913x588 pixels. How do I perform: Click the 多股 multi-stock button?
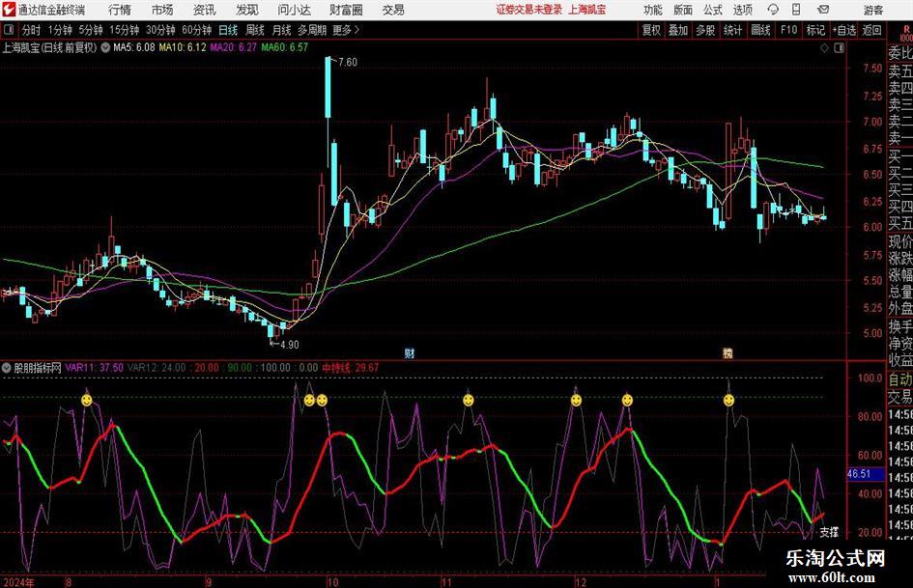click(705, 30)
